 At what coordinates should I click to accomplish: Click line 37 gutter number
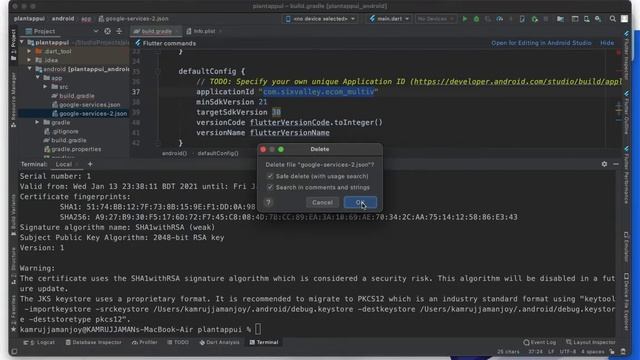tap(136, 92)
